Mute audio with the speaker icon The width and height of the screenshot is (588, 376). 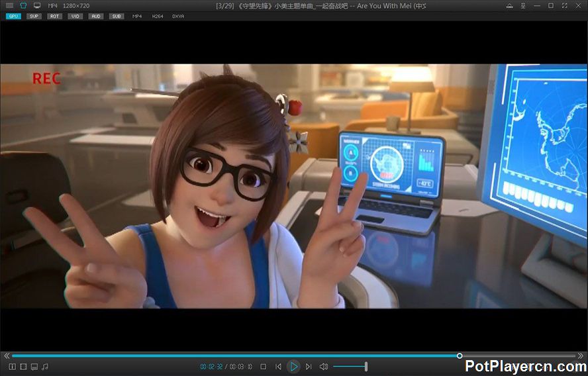point(324,367)
